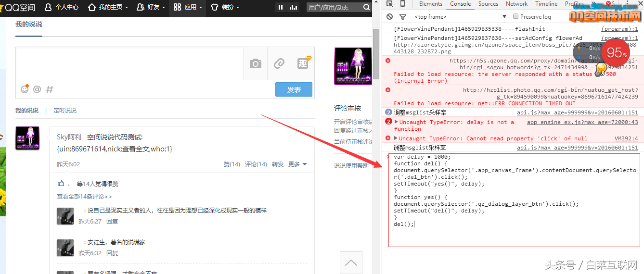Click the 评论审核 sidebar heading
The width and height of the screenshot is (644, 274).
pyautogui.click(x=348, y=108)
